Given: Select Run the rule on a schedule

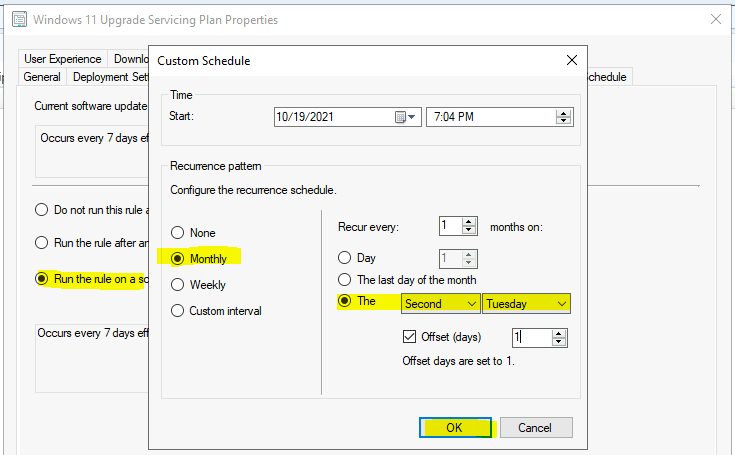Looking at the screenshot, I should [92, 279].
